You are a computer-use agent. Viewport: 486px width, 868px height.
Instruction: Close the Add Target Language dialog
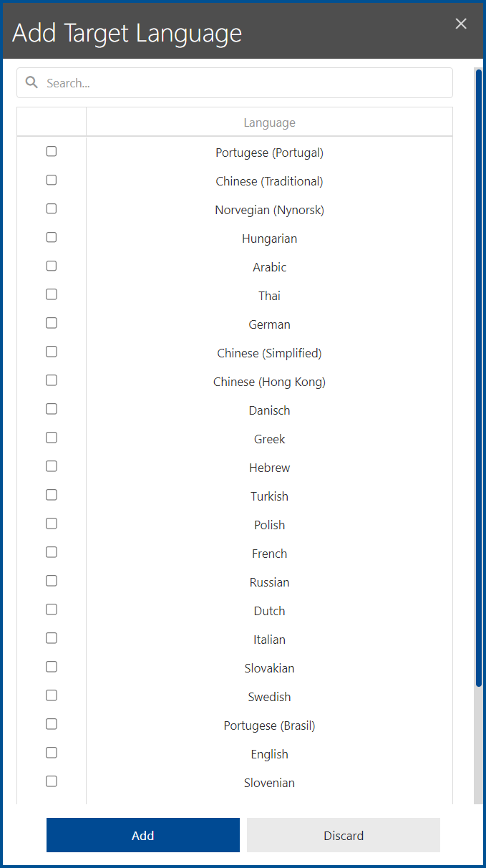pyautogui.click(x=461, y=24)
